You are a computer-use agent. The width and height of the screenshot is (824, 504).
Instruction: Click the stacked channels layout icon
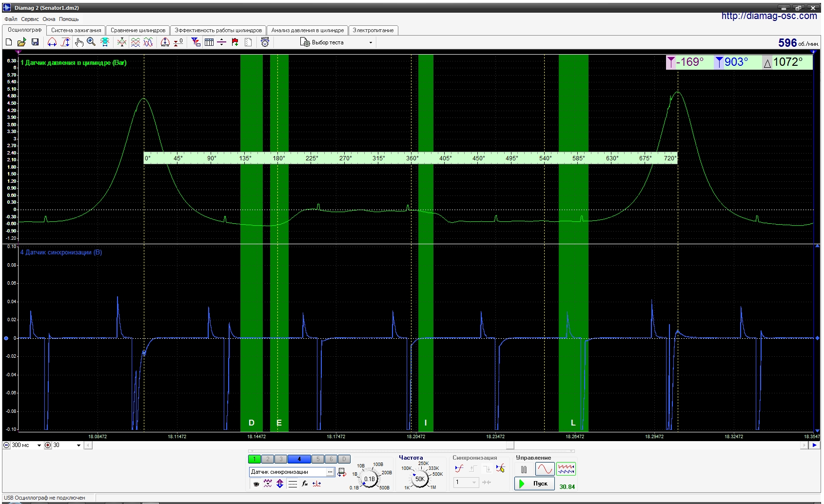135,42
